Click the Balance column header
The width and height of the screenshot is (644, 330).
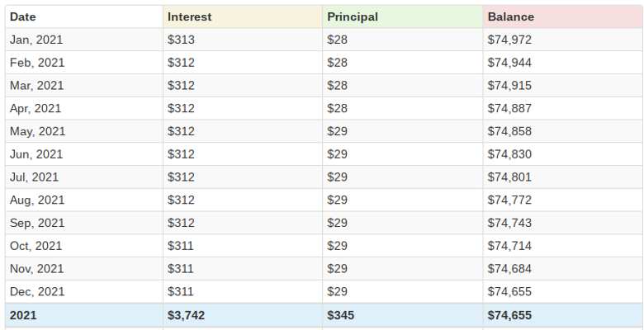[x=510, y=16]
